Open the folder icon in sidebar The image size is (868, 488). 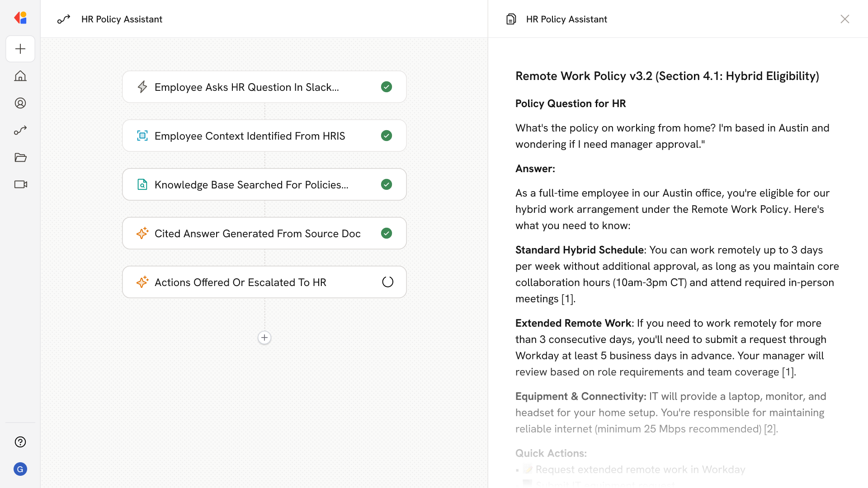[x=20, y=157]
